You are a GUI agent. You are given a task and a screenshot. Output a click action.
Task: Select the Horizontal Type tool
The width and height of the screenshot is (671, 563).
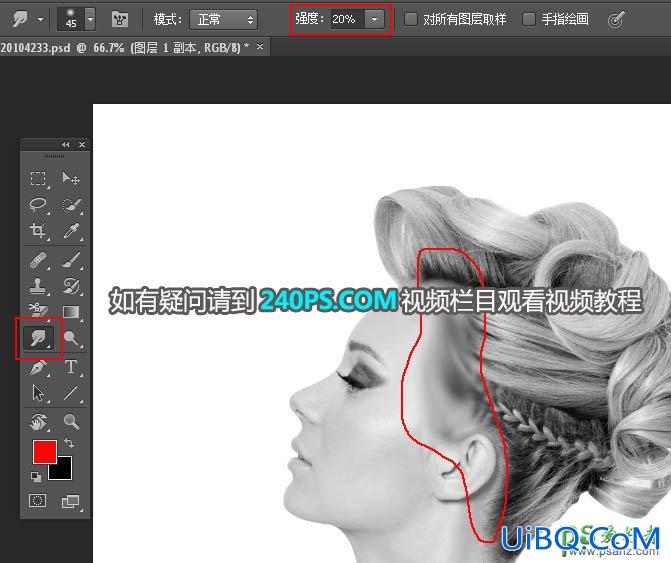pos(71,367)
